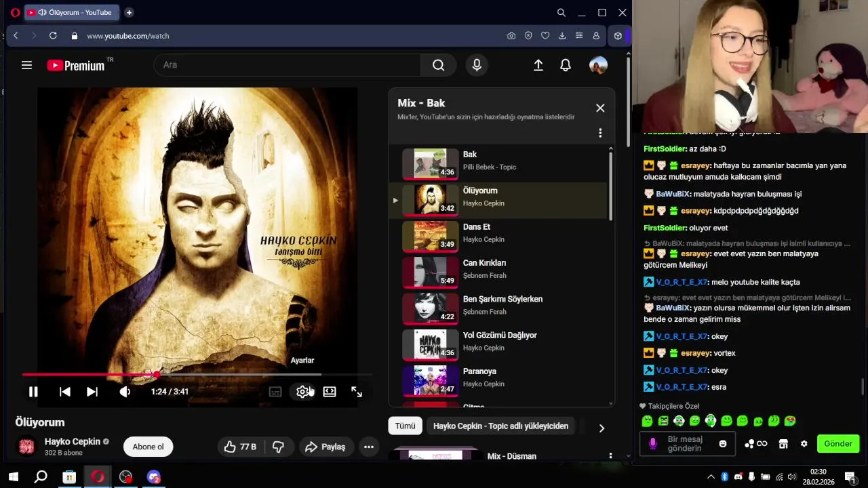This screenshot has width=868, height=488.
Task: Take an Opera snapshot with camera icon
Action: (x=511, y=36)
